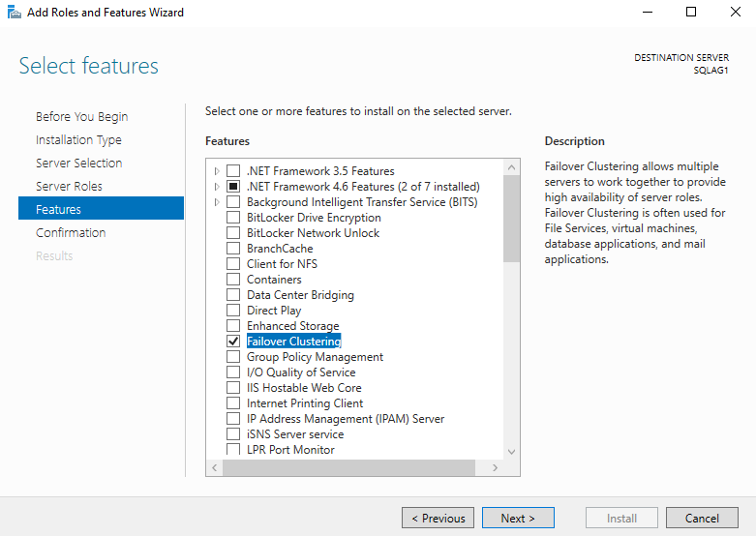Select the Before You Begin page
Viewport: 756px width, 536px height.
click(81, 116)
